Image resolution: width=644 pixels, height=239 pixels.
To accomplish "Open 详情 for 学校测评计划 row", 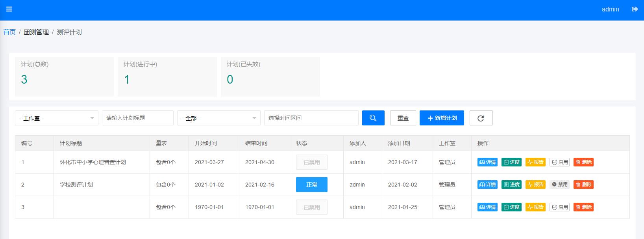I will click(487, 185).
